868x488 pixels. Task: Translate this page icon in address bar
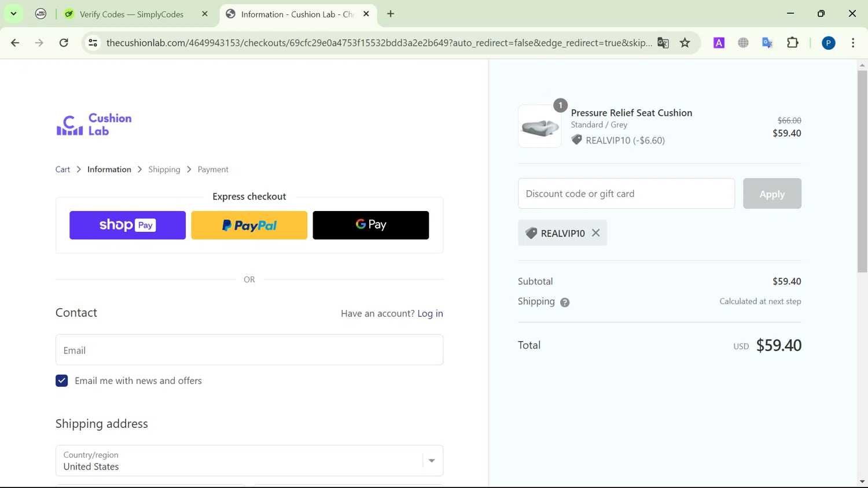tap(663, 43)
